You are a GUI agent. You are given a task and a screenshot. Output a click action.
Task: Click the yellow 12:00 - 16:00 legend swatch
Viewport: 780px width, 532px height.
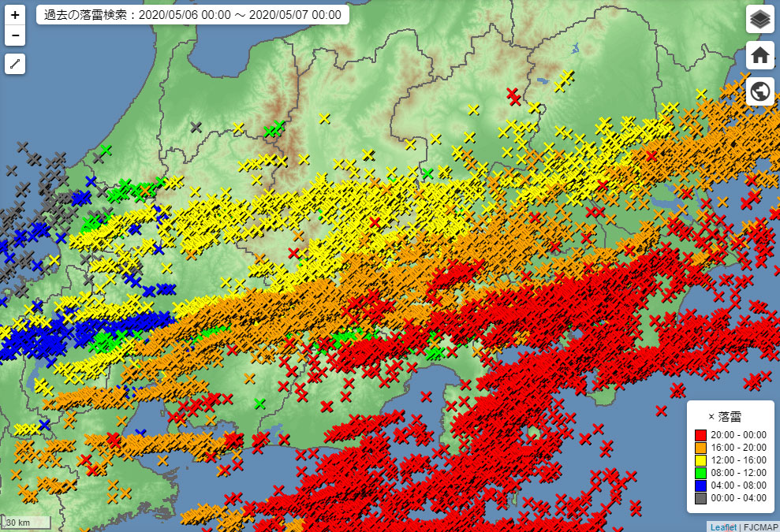700,459
